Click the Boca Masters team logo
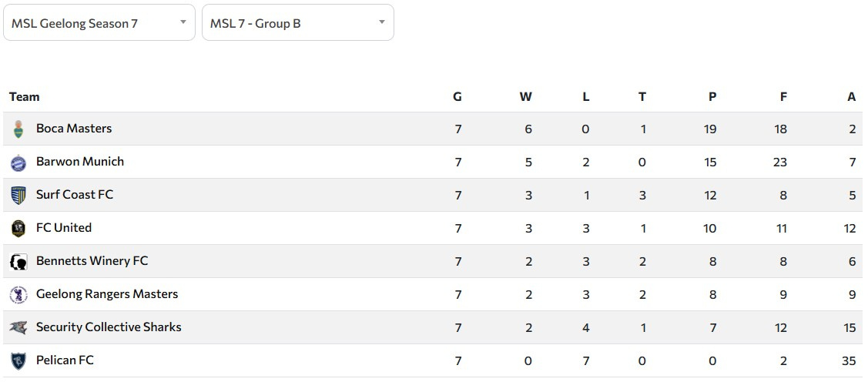Image resolution: width=868 pixels, height=382 pixels. [x=18, y=129]
